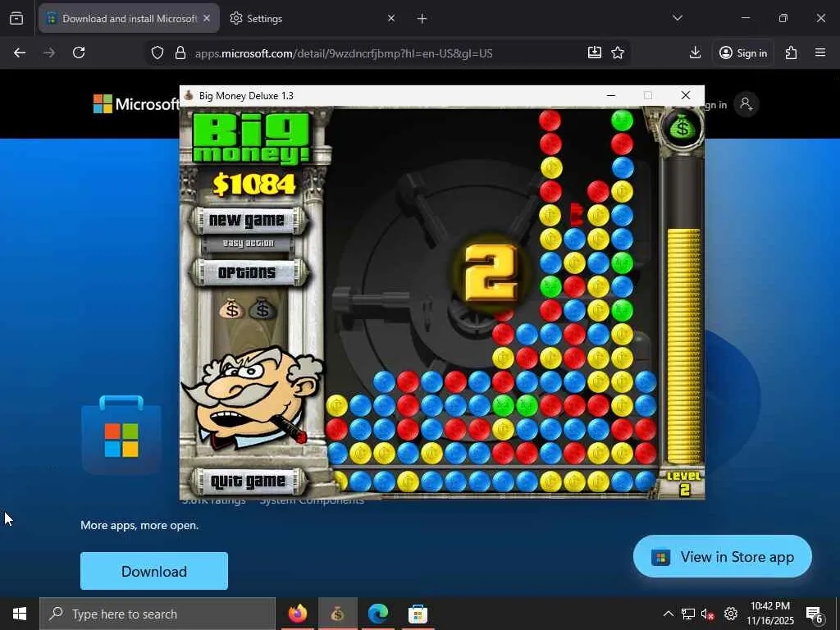List all tabs dropdown arrow
840x630 pixels.
pyautogui.click(x=677, y=18)
